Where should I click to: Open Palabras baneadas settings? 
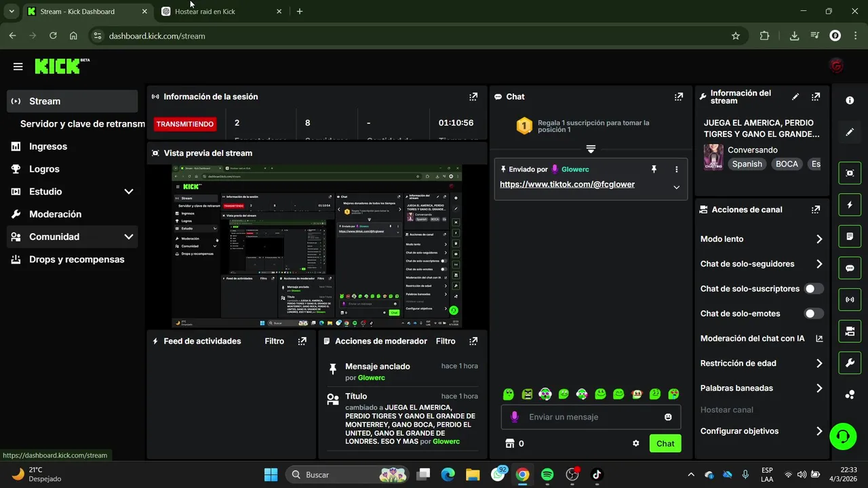761,388
